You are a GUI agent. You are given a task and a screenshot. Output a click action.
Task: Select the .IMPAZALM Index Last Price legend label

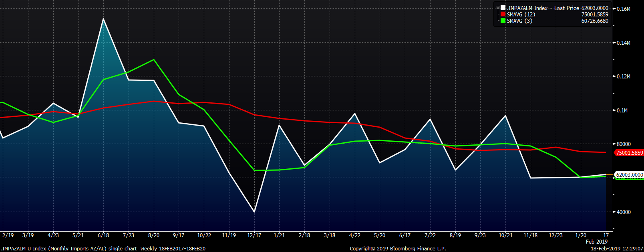pyautogui.click(x=543, y=8)
